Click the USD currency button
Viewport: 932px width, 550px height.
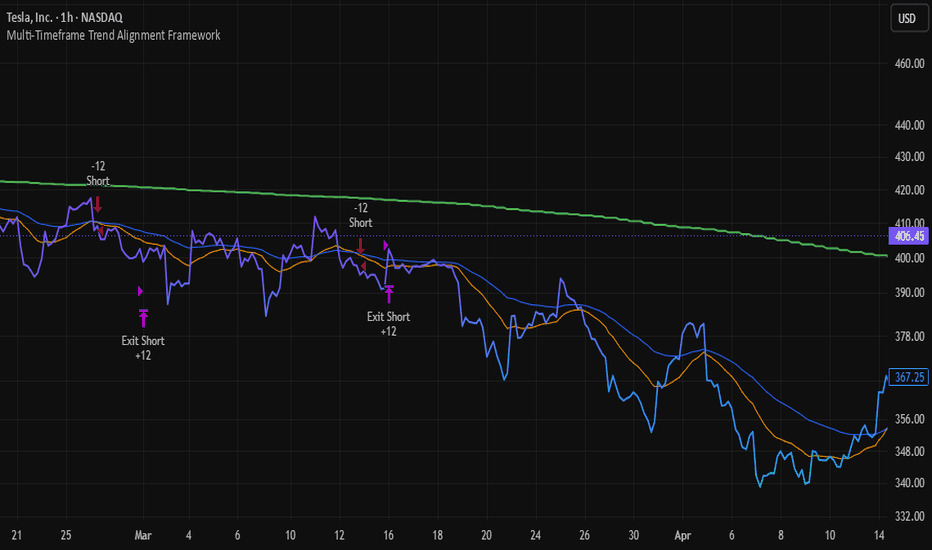pos(906,18)
